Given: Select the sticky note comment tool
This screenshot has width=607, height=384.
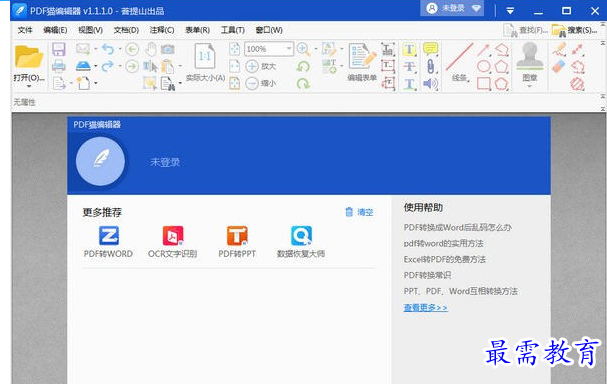Looking at the screenshot, I should pyautogui.click(x=430, y=49).
